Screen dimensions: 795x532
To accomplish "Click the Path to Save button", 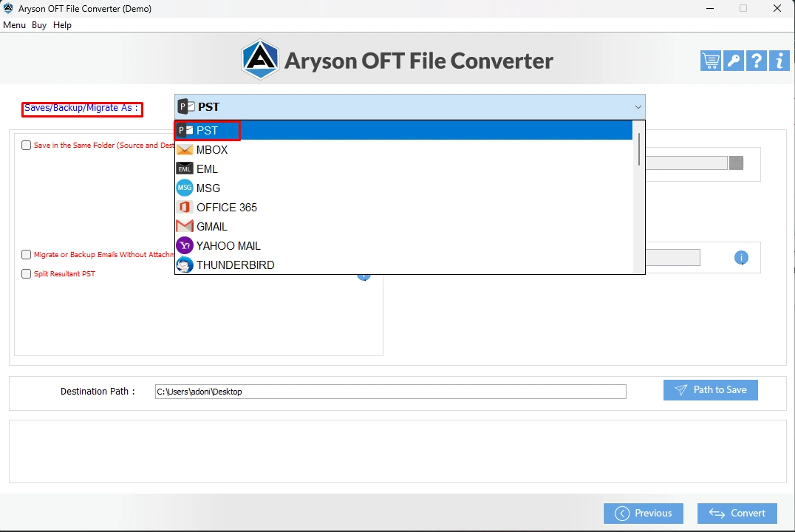I will (710, 390).
